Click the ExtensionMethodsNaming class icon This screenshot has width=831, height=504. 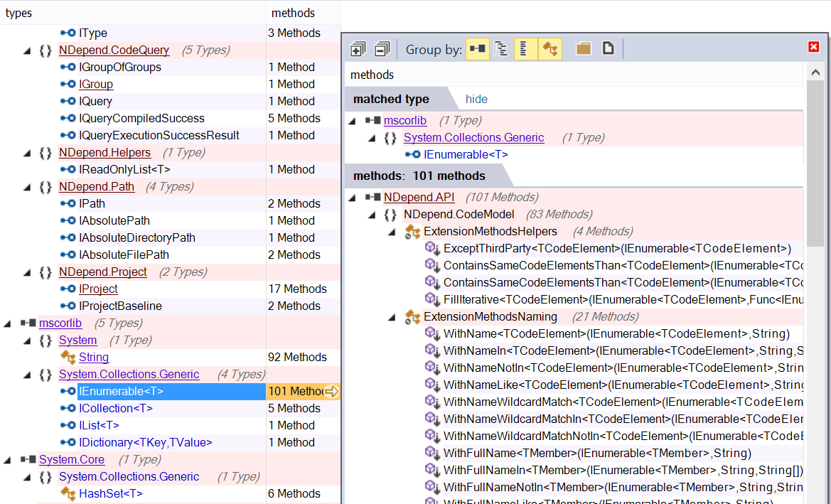click(x=412, y=317)
